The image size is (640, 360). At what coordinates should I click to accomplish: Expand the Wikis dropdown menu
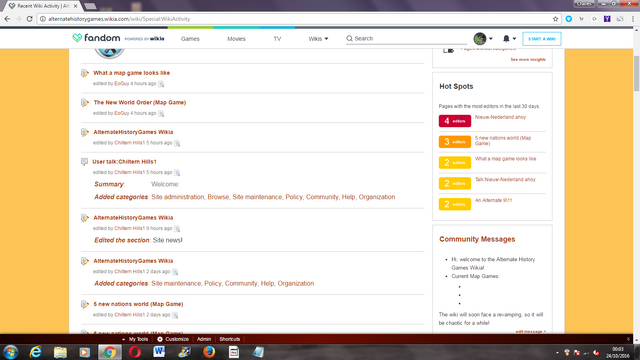click(318, 39)
